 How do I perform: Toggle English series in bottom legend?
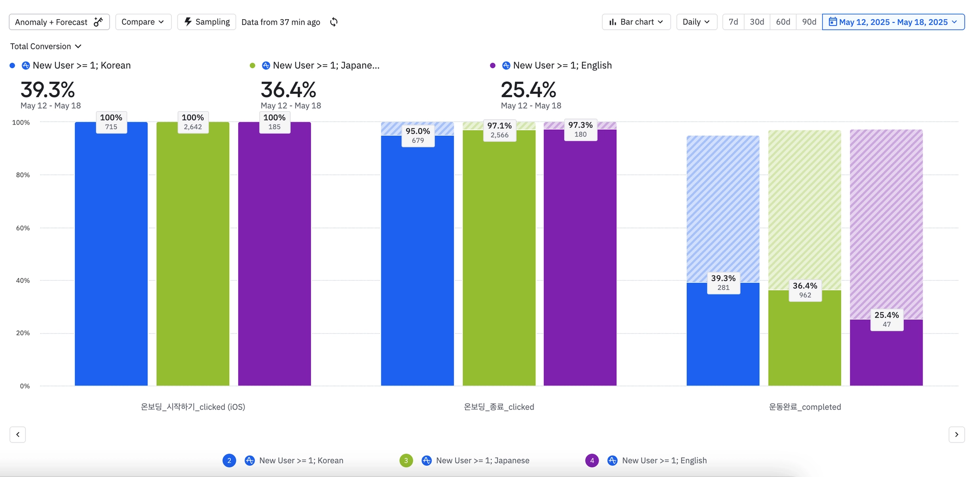point(664,461)
